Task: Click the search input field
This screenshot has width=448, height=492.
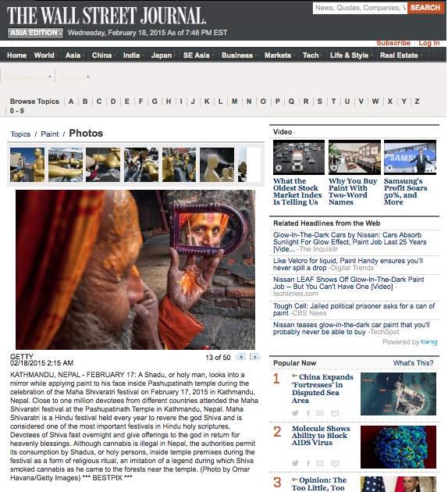Action: (x=361, y=8)
